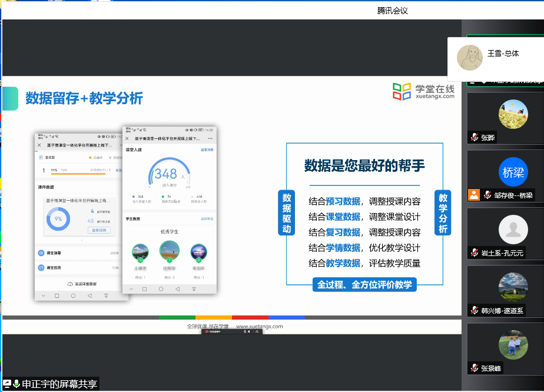This screenshot has width=544, height=392.
Task: Open 王雪-总体 speaker popup card
Action: 495,59
